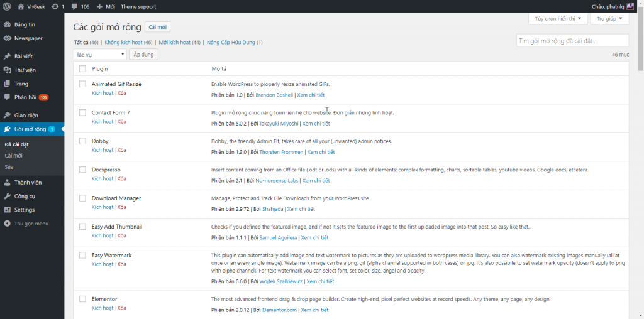Filter by Nâng Cấp Hữu Dụng

pyautogui.click(x=231, y=42)
